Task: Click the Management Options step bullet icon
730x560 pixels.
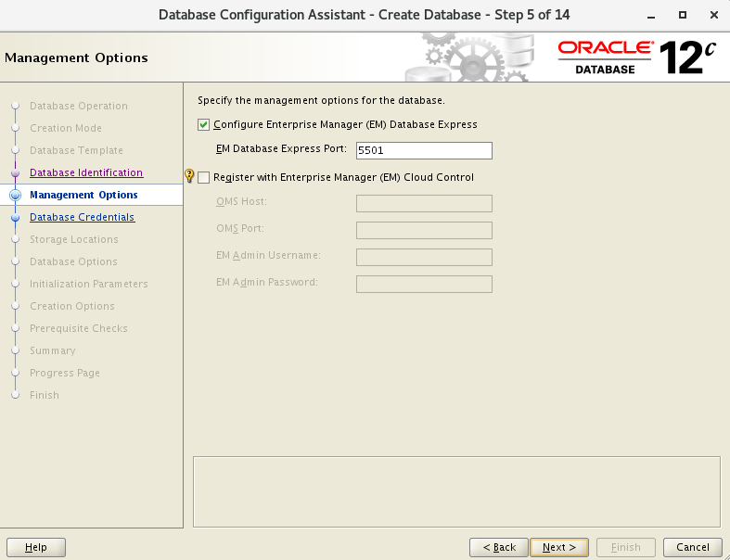Action: point(15,196)
